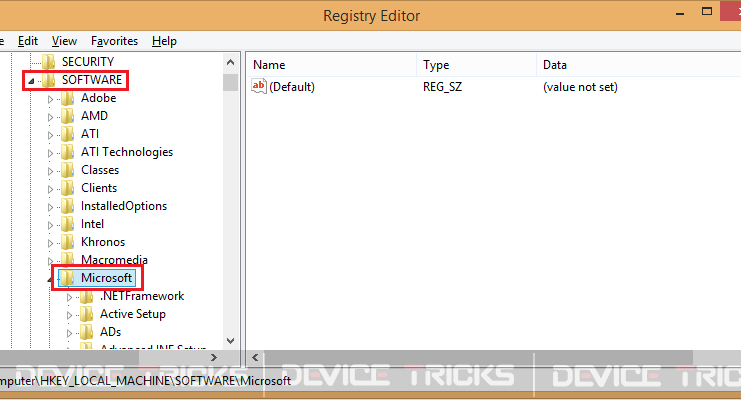Open the View menu
741x400 pixels.
(64, 41)
